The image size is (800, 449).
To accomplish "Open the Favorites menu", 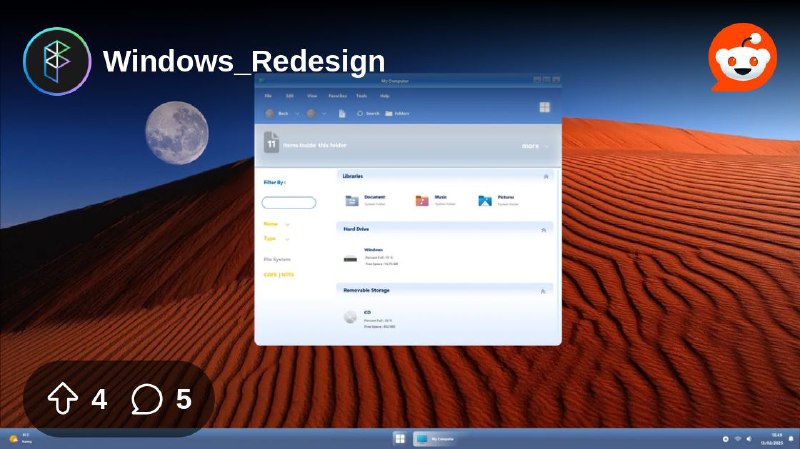I will pyautogui.click(x=337, y=96).
